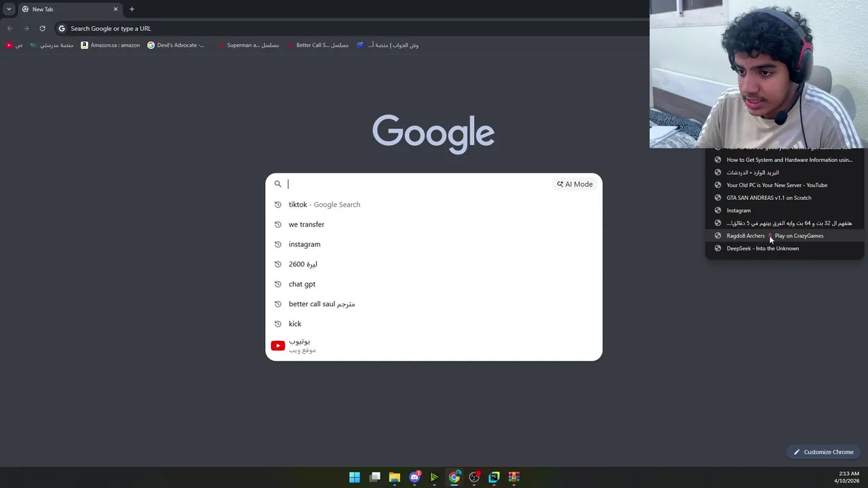Screen dimensions: 868x488
Task: Click history clock icon beside kick
Action: (278, 324)
